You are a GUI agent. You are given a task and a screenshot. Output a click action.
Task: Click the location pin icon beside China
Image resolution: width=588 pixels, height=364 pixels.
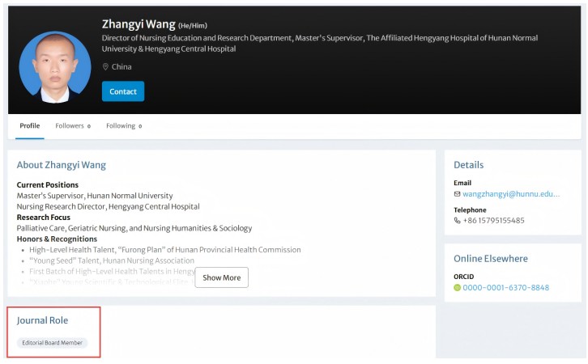tap(105, 67)
